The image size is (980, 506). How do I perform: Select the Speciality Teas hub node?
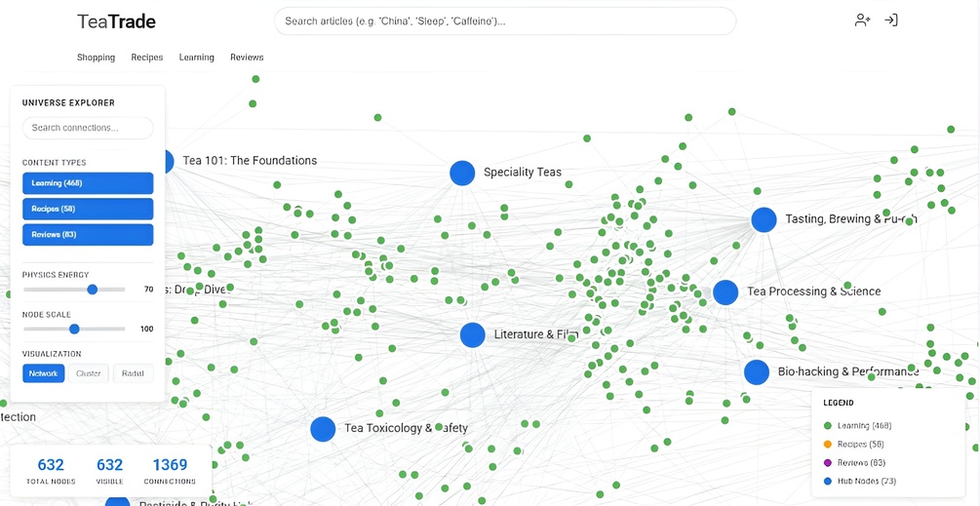[462, 173]
